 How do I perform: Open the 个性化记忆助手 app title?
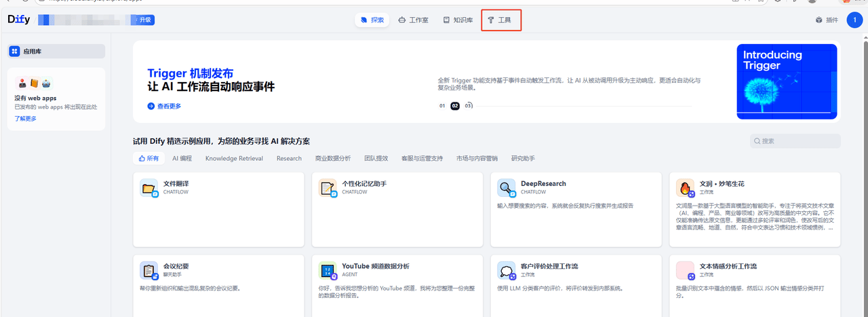[364, 184]
